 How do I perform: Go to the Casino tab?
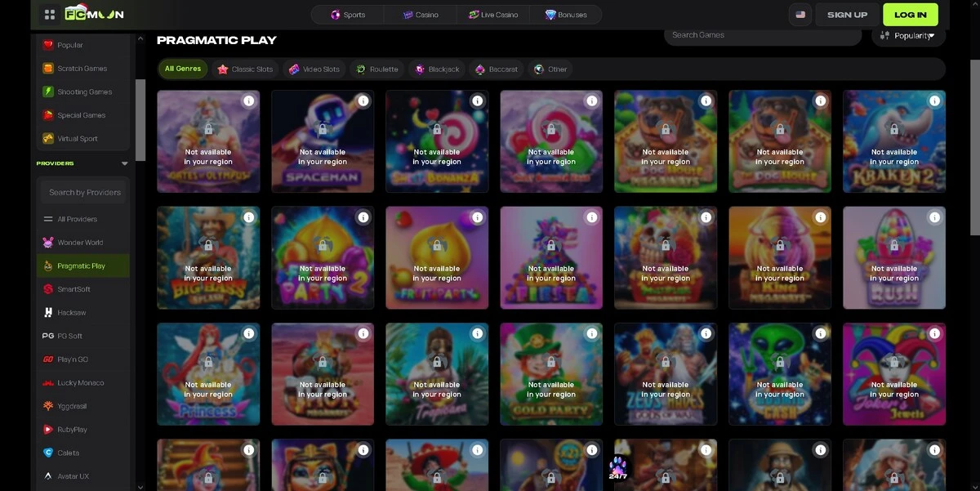(x=421, y=15)
